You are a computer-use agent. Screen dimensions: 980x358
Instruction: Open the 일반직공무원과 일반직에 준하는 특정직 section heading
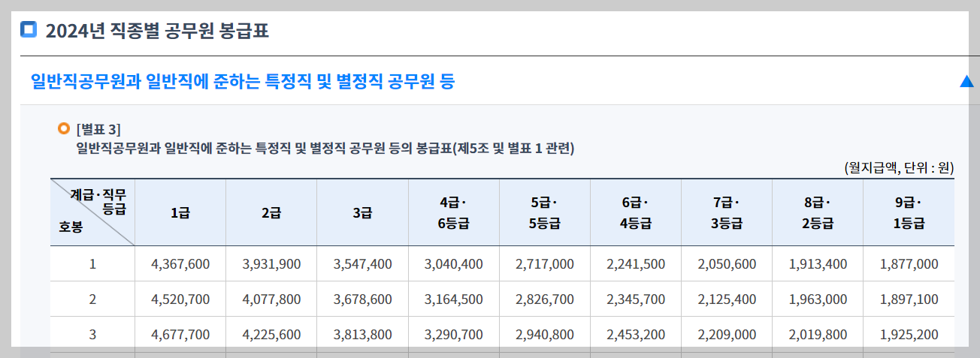point(243,81)
